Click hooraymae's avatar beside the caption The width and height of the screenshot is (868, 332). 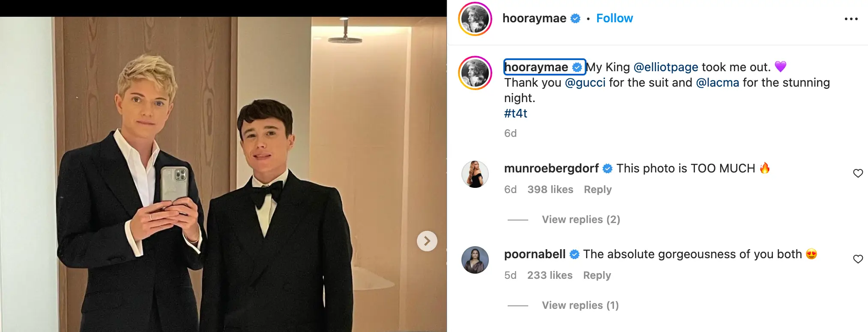(475, 73)
